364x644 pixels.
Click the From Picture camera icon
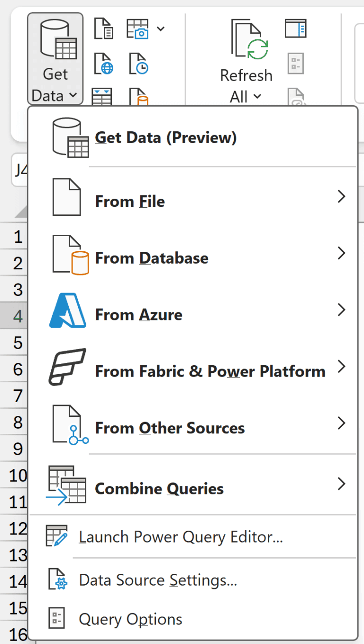[x=137, y=28]
